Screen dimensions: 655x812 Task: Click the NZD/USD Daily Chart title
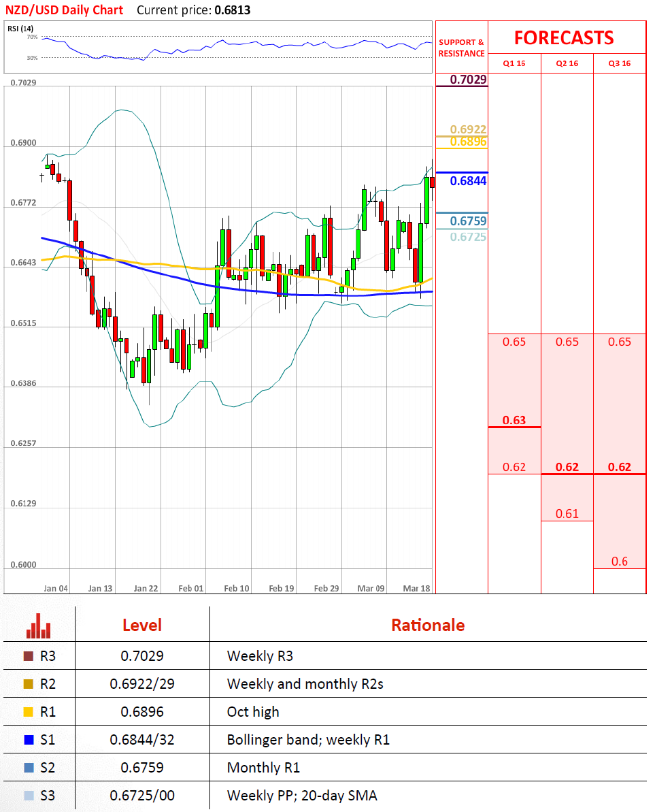point(64,10)
